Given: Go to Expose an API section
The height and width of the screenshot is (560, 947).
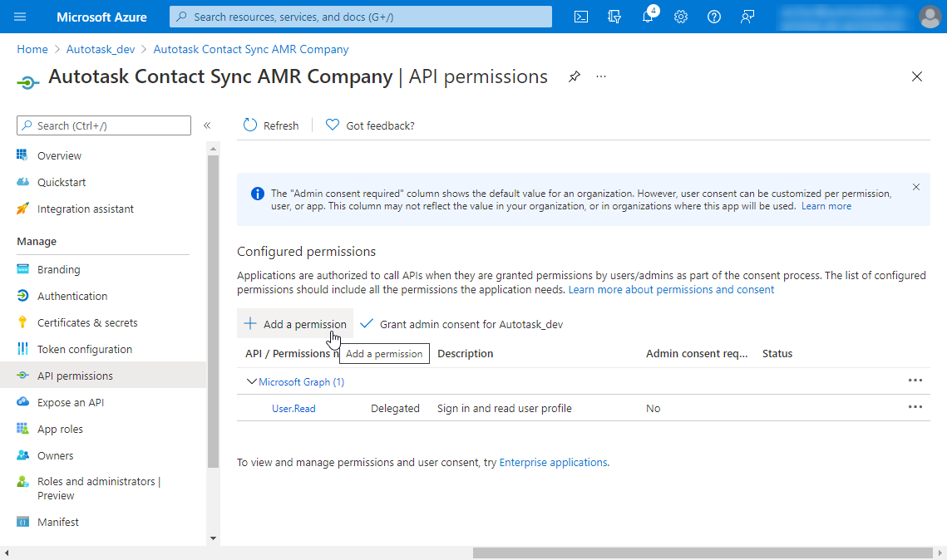Looking at the screenshot, I should 71,402.
